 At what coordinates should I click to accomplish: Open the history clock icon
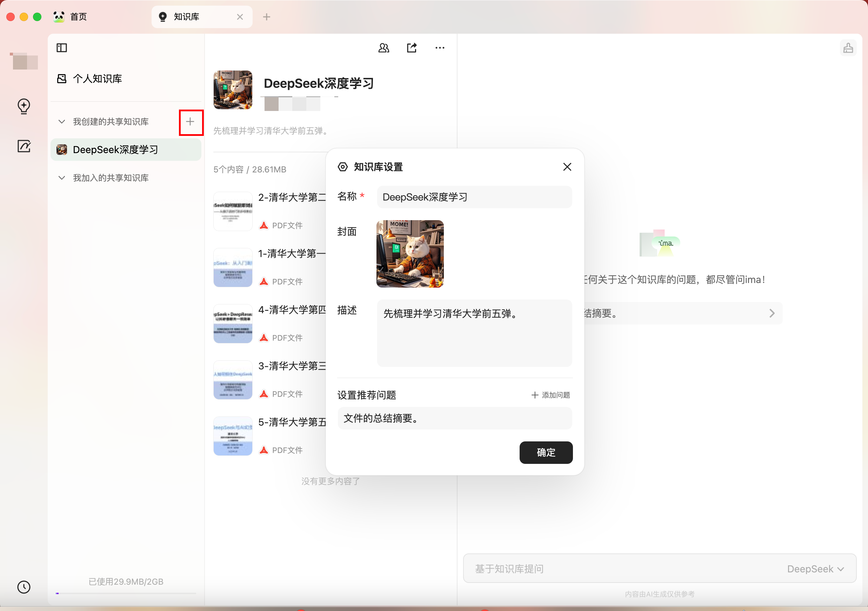[x=24, y=586]
